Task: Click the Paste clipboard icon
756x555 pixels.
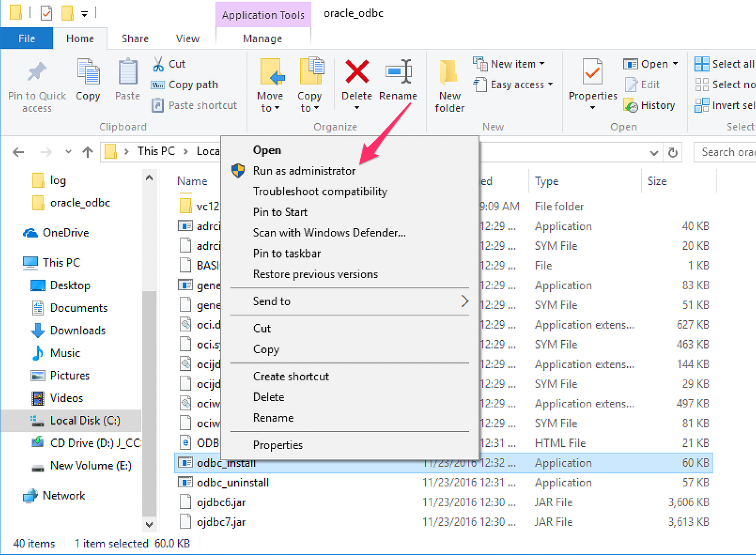Action: pos(128,72)
